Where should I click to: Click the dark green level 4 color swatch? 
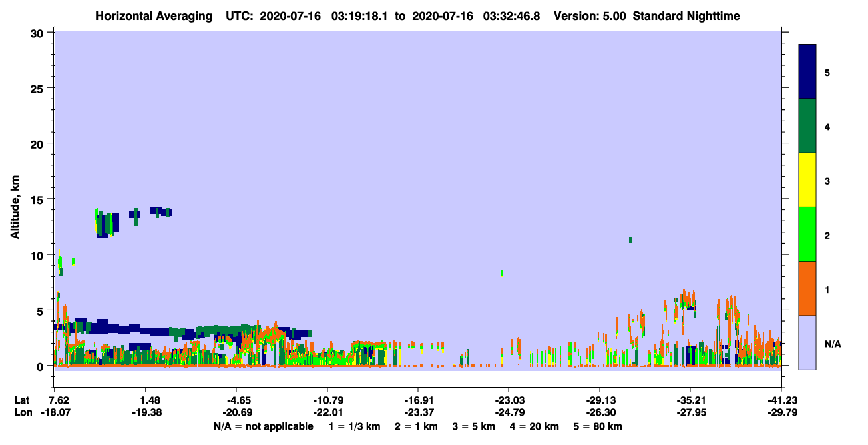807,125
